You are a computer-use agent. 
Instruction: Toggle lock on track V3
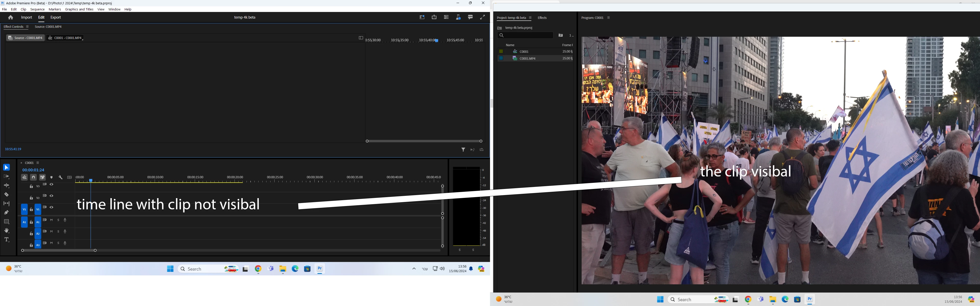click(x=31, y=186)
